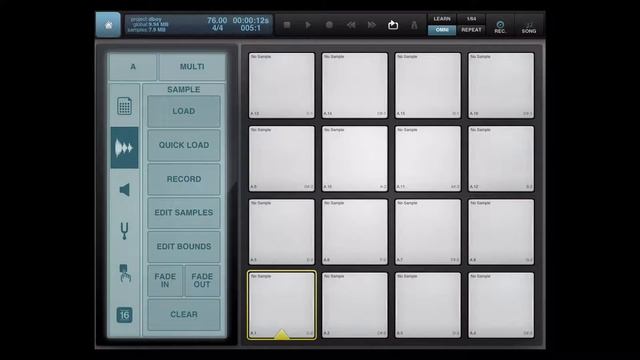
Task: Tap the 4/4 time signature
Action: point(218,28)
